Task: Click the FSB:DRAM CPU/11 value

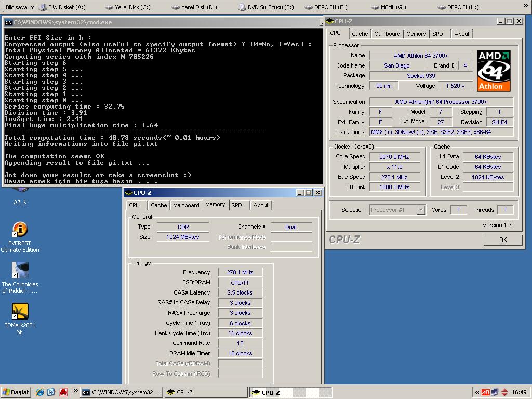Action: 240,283
